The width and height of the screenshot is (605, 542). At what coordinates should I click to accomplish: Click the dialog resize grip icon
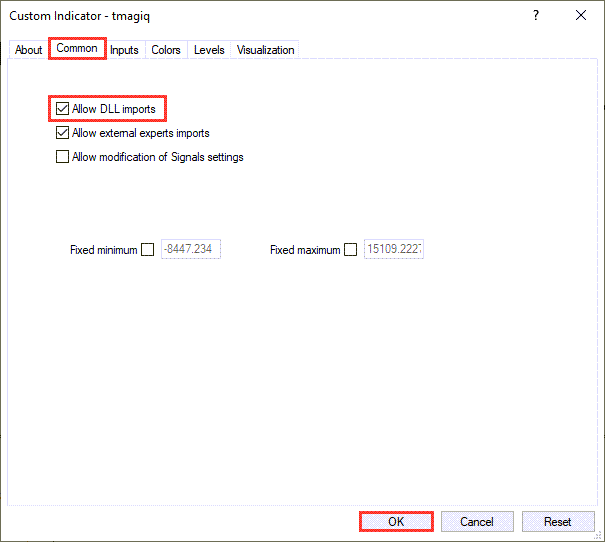click(598, 535)
